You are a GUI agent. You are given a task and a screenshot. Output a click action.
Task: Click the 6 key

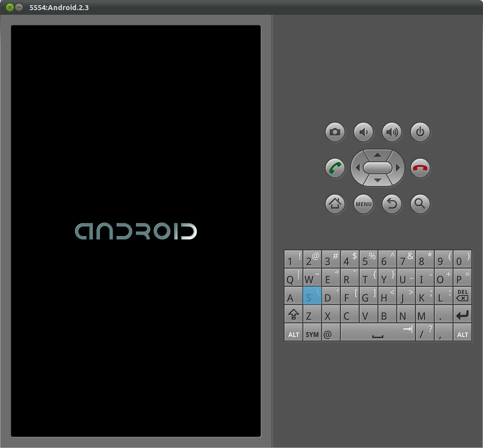387,259
